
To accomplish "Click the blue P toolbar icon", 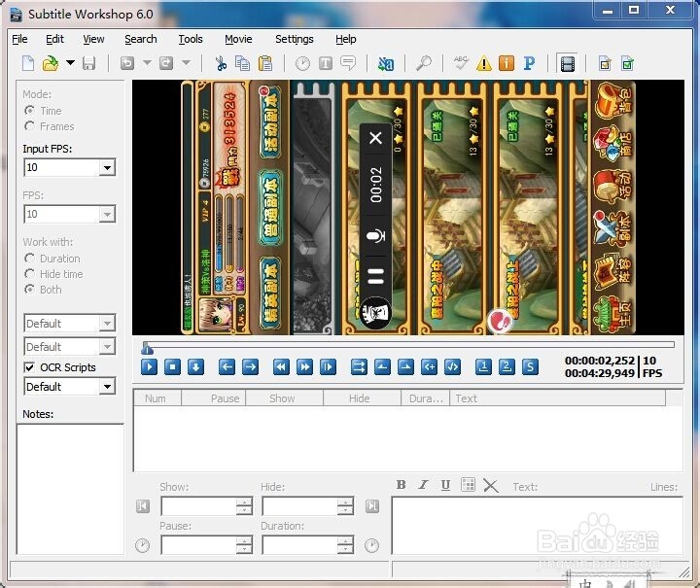I will [529, 63].
